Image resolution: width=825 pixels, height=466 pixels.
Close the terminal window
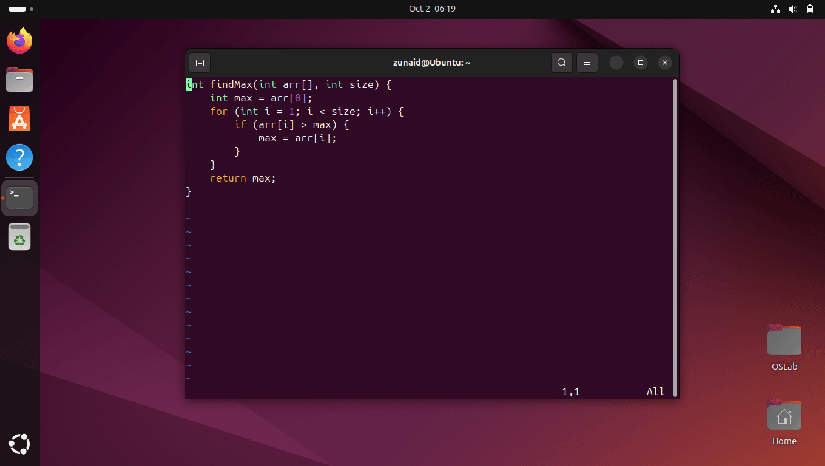tap(665, 63)
